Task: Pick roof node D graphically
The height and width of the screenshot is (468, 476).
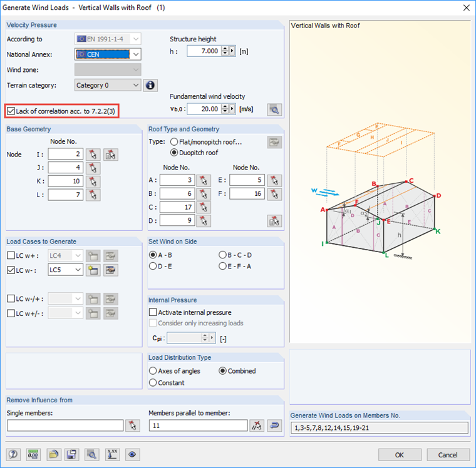Action: tap(204, 221)
